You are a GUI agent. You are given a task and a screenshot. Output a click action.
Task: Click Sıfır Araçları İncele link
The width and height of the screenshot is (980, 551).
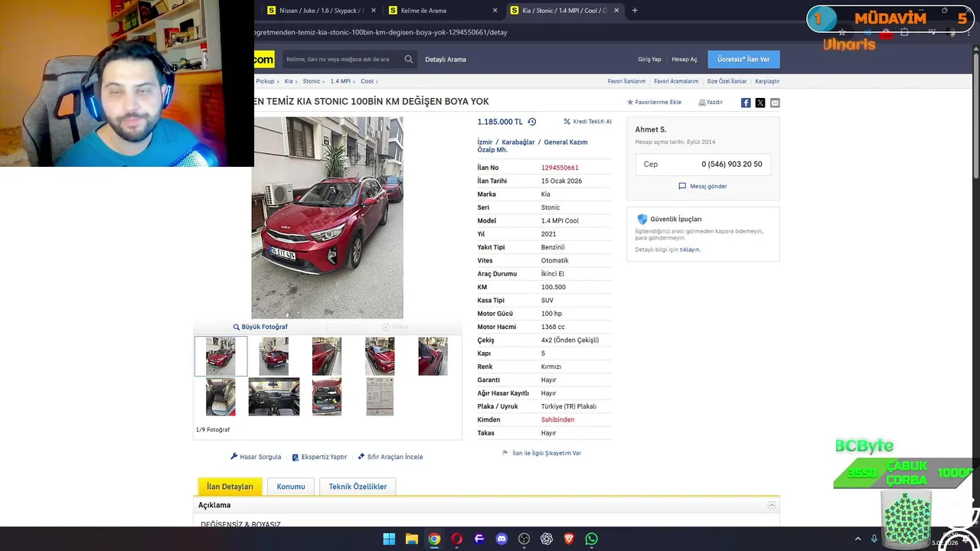[390, 457]
